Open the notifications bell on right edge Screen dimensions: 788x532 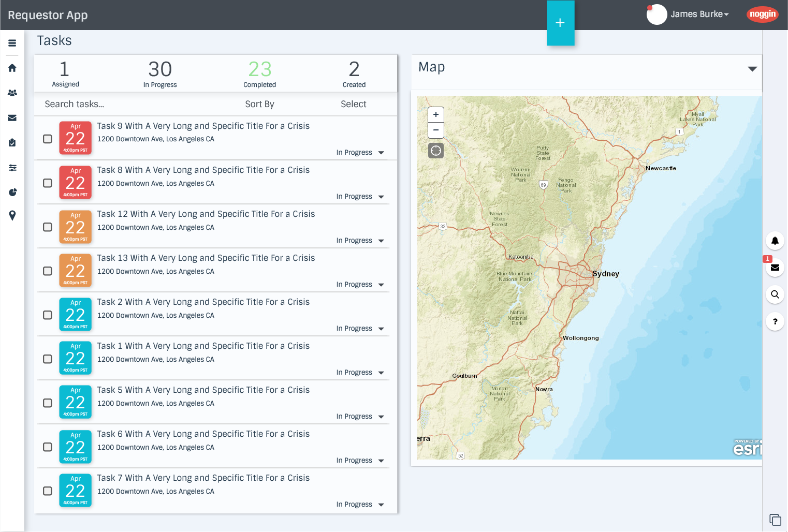[x=775, y=241]
